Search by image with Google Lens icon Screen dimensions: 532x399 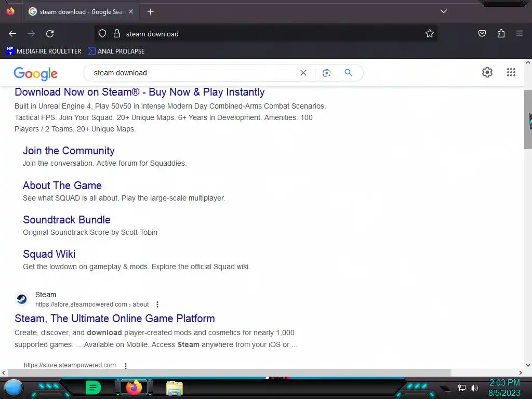(326, 73)
